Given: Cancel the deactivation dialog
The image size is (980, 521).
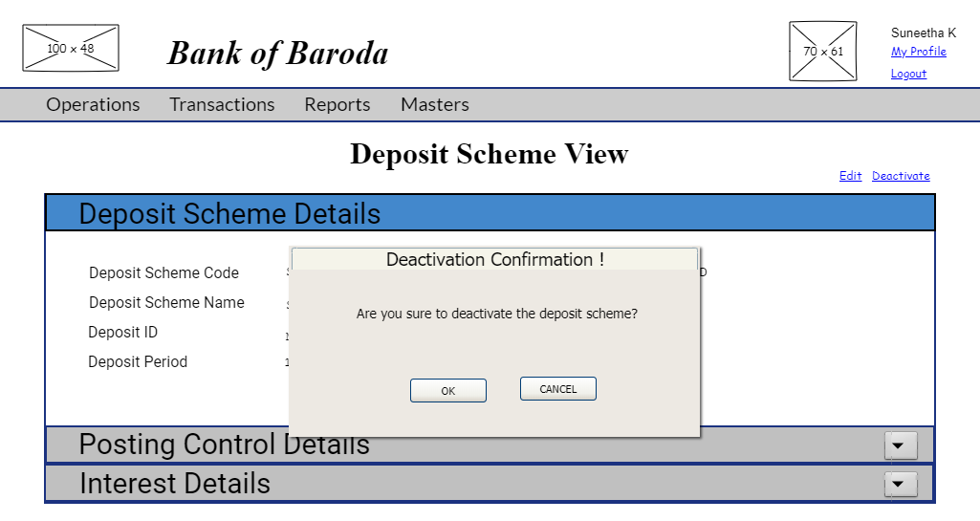Looking at the screenshot, I should point(558,388).
